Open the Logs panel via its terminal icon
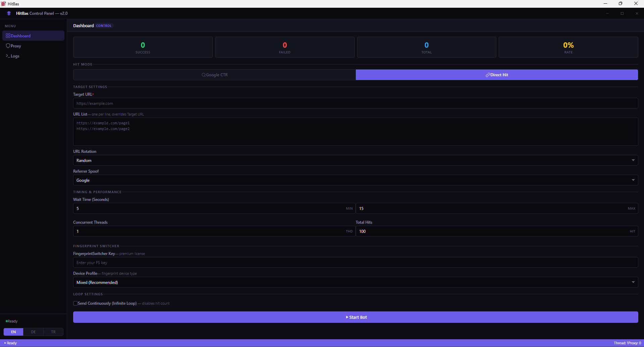Screen dimensions: 644x347 [8, 56]
